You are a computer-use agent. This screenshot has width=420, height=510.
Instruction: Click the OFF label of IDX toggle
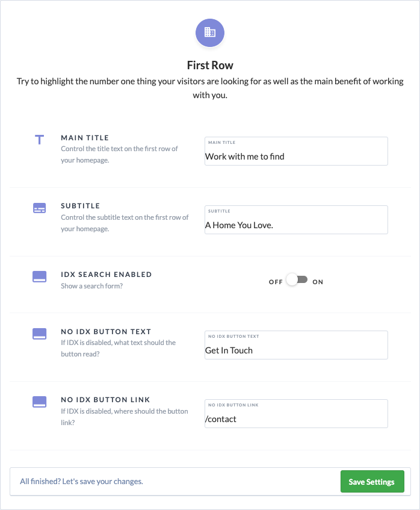point(276,282)
